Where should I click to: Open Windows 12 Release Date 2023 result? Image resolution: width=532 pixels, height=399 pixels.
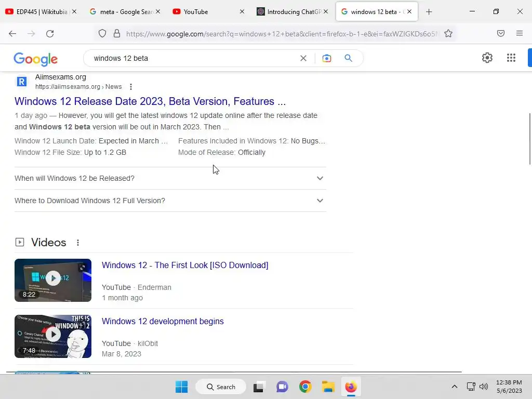[150, 101]
